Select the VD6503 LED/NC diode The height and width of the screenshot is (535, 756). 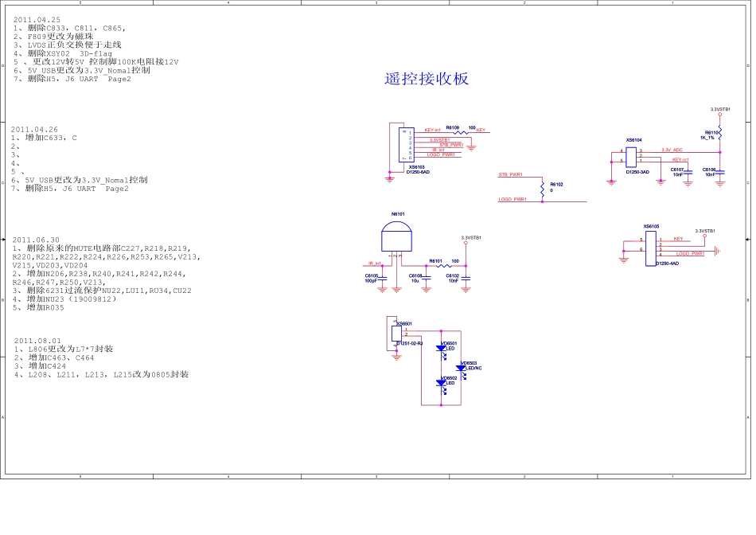(461, 367)
